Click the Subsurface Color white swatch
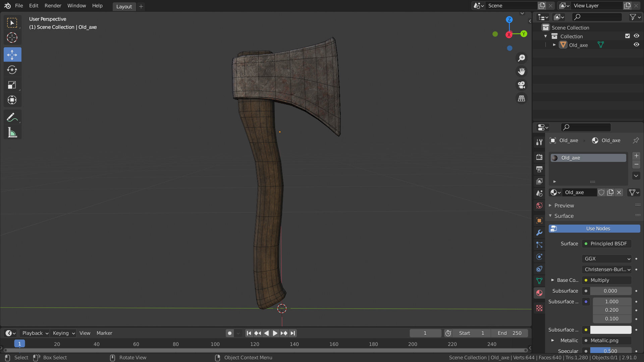Viewport: 644px width, 362px height. [611, 330]
